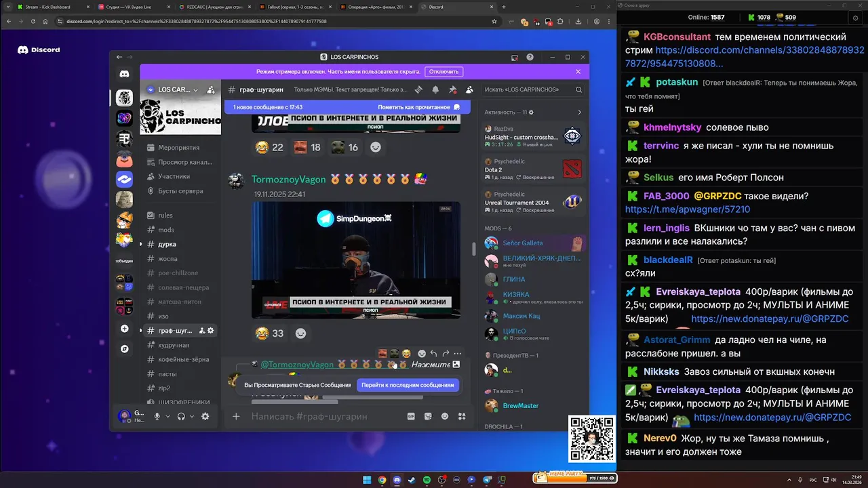Add reaction next to the 33 count
The width and height of the screenshot is (868, 488).
(x=301, y=333)
